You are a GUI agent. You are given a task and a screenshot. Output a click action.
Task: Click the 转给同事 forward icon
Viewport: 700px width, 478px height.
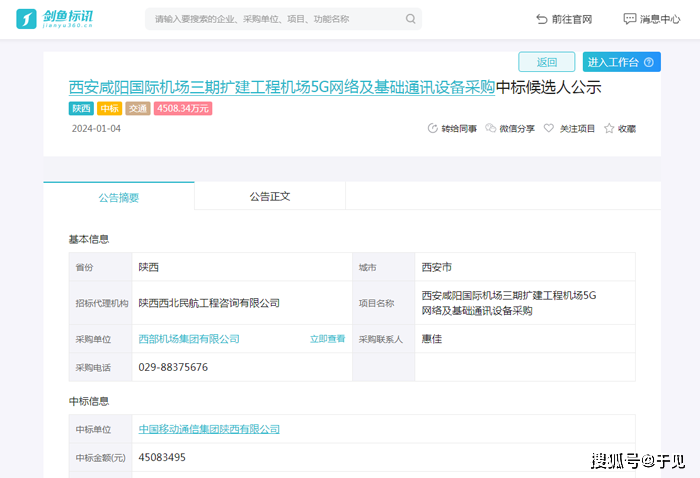pos(432,128)
